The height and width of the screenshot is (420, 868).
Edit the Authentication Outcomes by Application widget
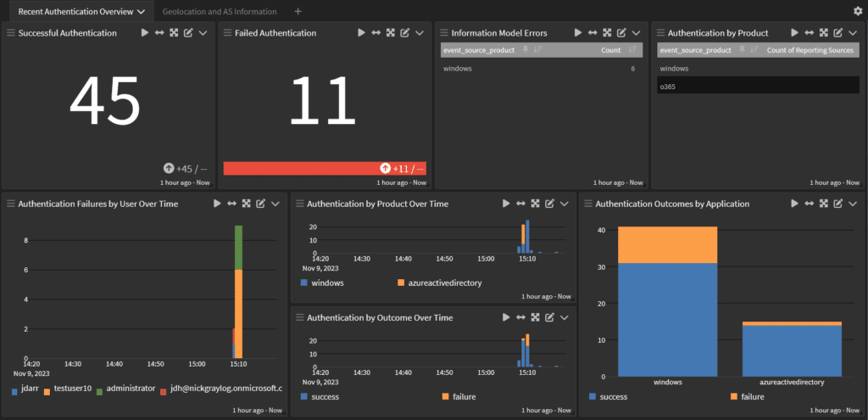[x=838, y=204]
